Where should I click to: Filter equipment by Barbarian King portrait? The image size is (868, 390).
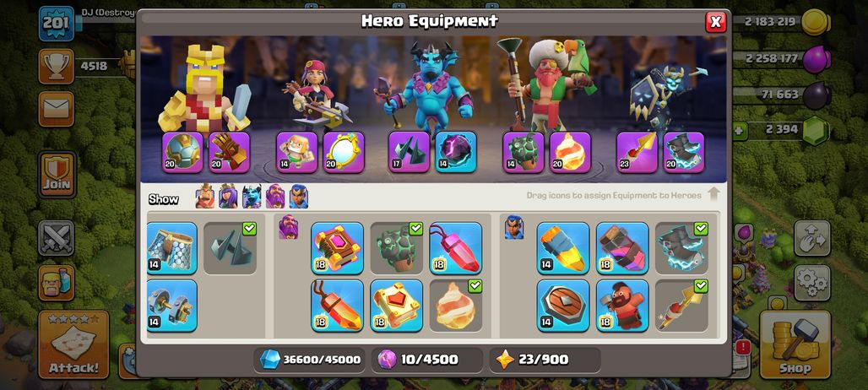click(x=205, y=197)
